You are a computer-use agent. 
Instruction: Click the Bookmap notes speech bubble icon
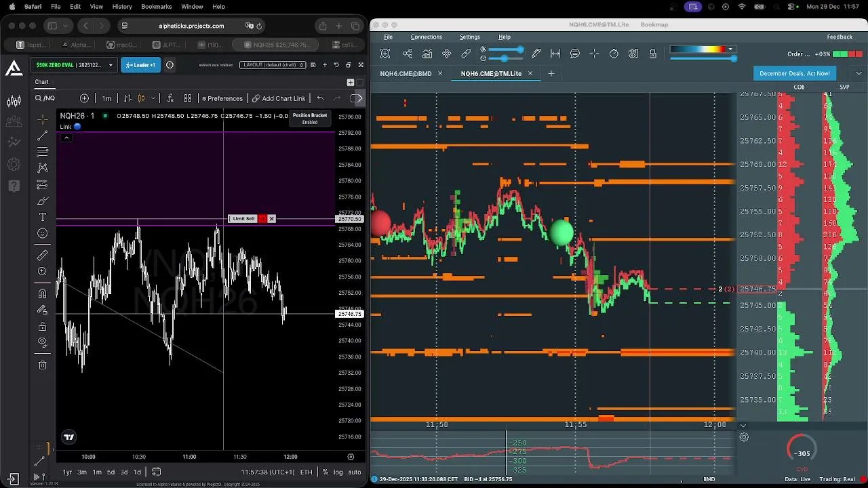pyautogui.click(x=575, y=54)
